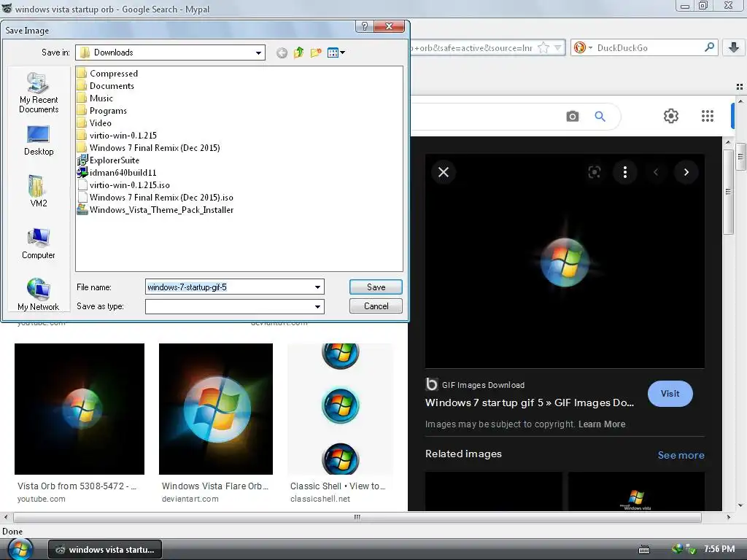Select the Programs folder
The height and width of the screenshot is (560, 747).
[x=102, y=111]
